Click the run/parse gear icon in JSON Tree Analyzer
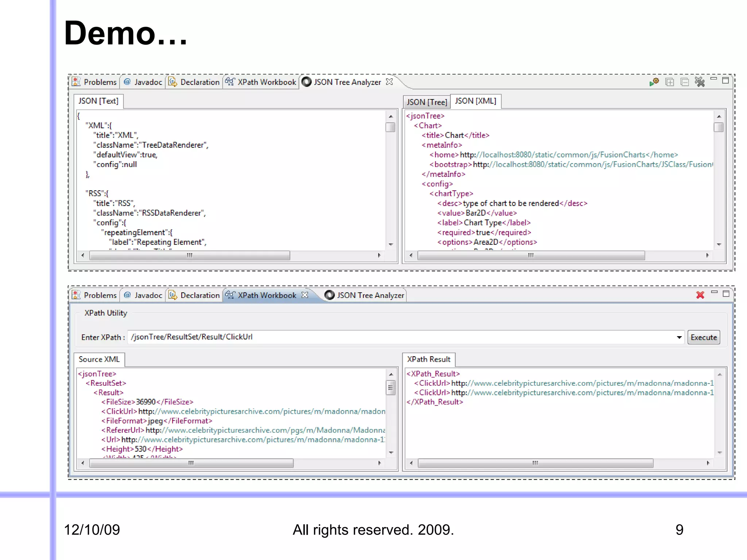Viewport: 747px width, 560px height. 654,82
